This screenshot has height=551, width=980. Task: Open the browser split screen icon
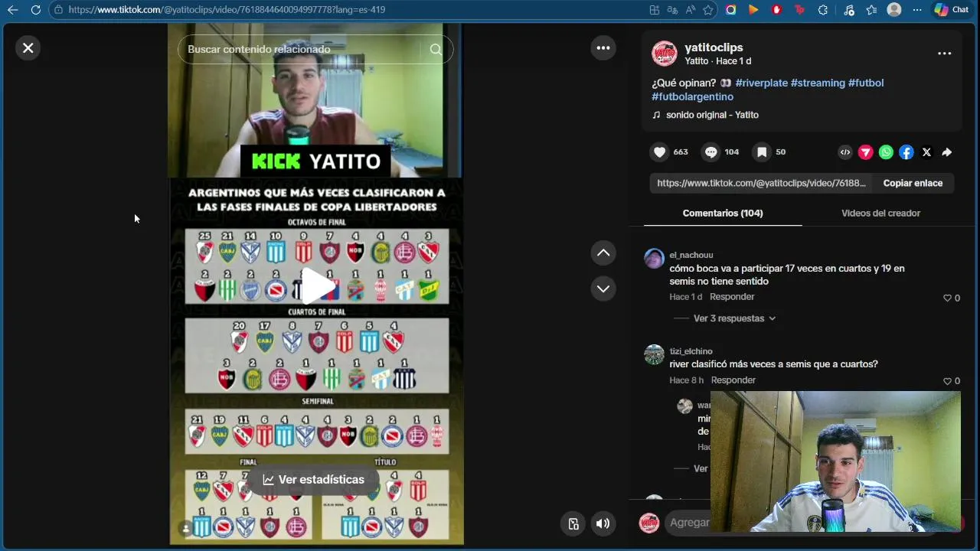654,10
